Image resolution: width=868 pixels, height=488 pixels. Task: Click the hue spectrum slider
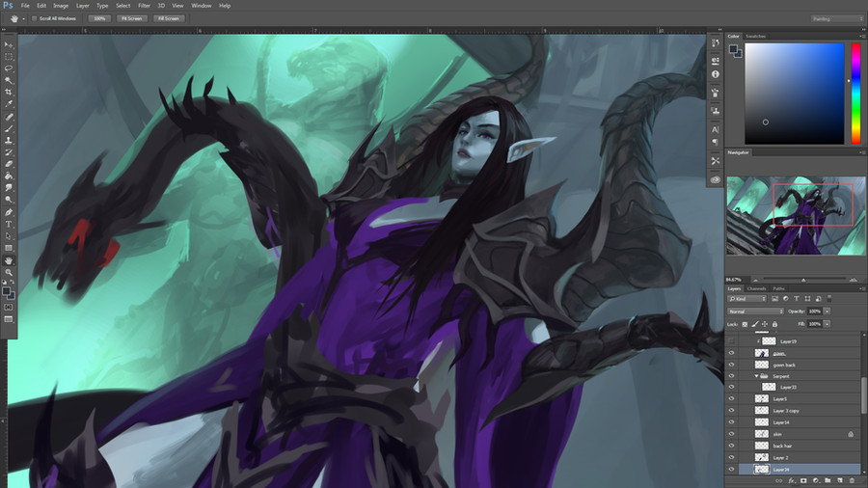855,95
